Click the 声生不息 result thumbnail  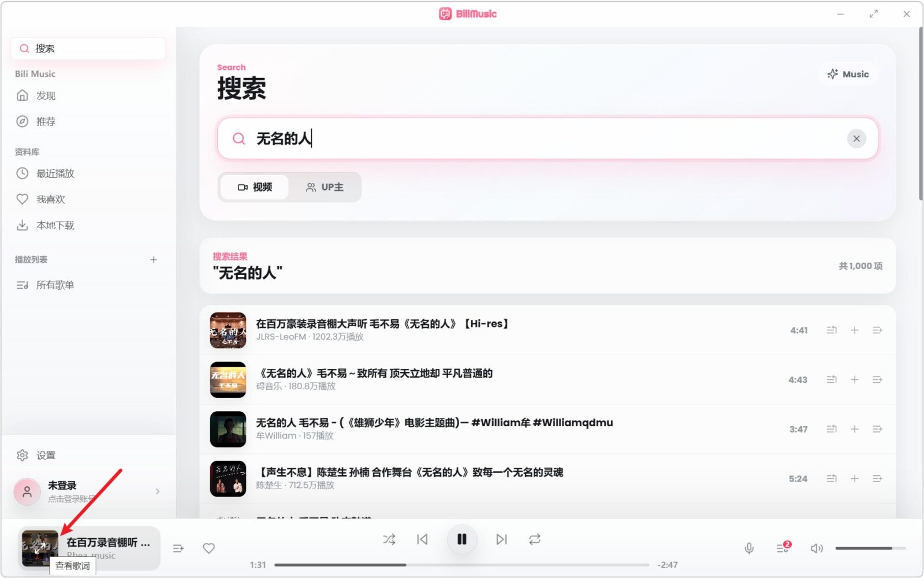tap(228, 479)
